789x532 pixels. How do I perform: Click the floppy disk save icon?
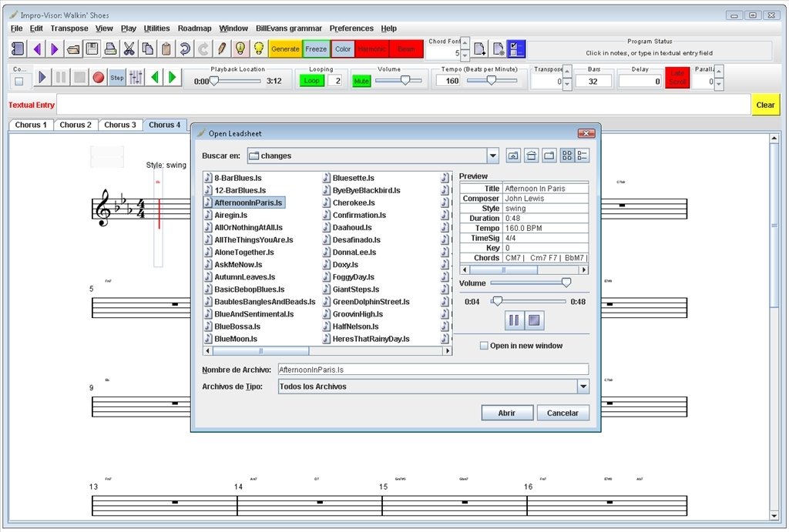92,49
